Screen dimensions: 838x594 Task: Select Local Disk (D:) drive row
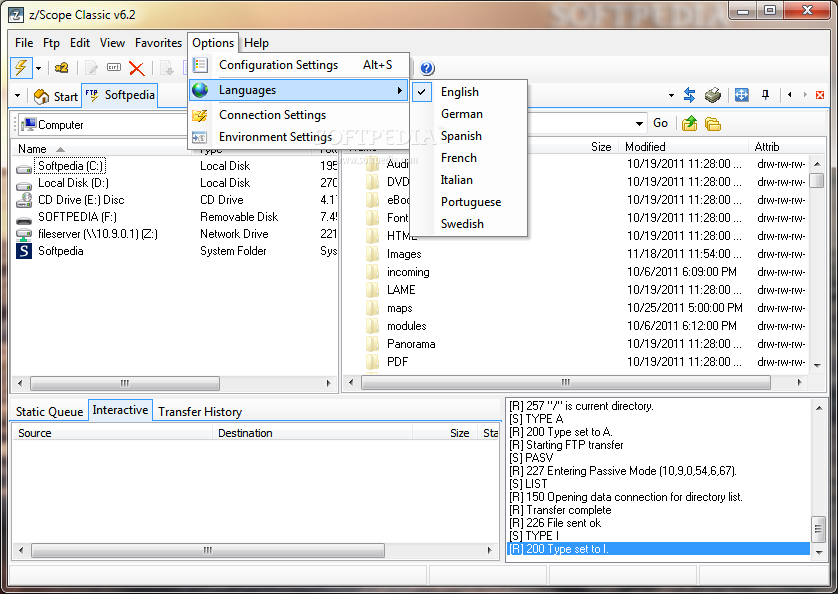tap(174, 183)
